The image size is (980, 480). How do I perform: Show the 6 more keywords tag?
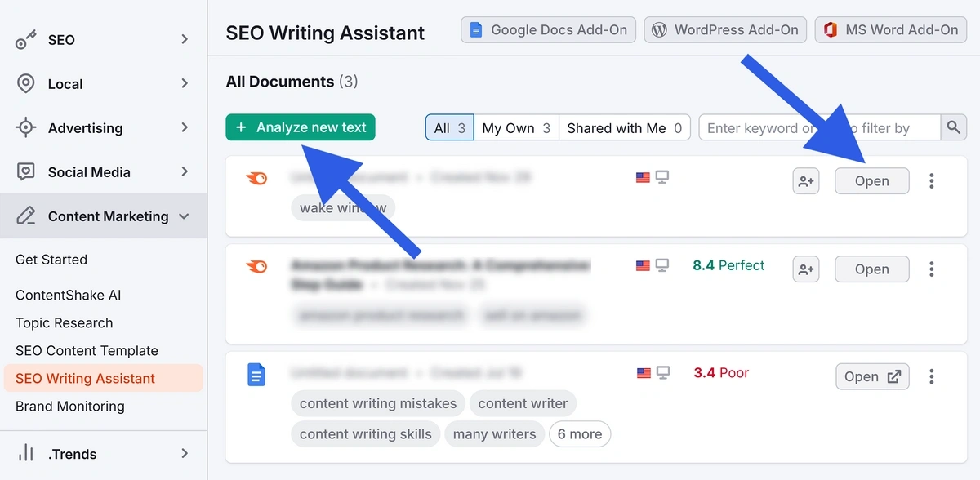click(580, 433)
